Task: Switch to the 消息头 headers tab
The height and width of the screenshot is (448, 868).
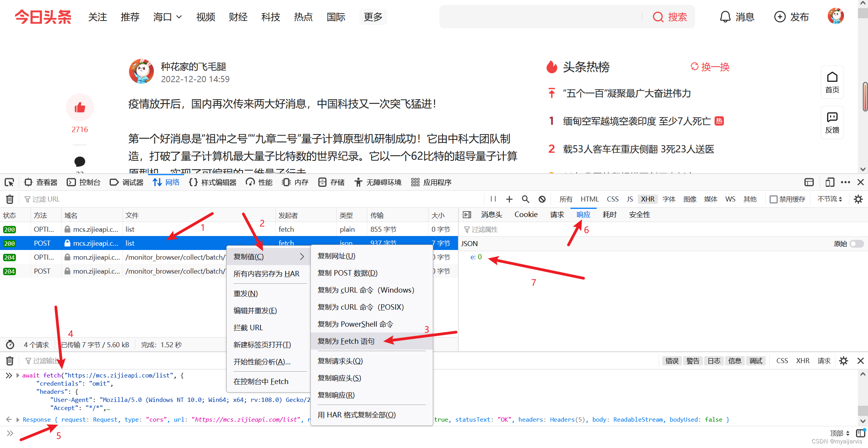Action: point(491,215)
